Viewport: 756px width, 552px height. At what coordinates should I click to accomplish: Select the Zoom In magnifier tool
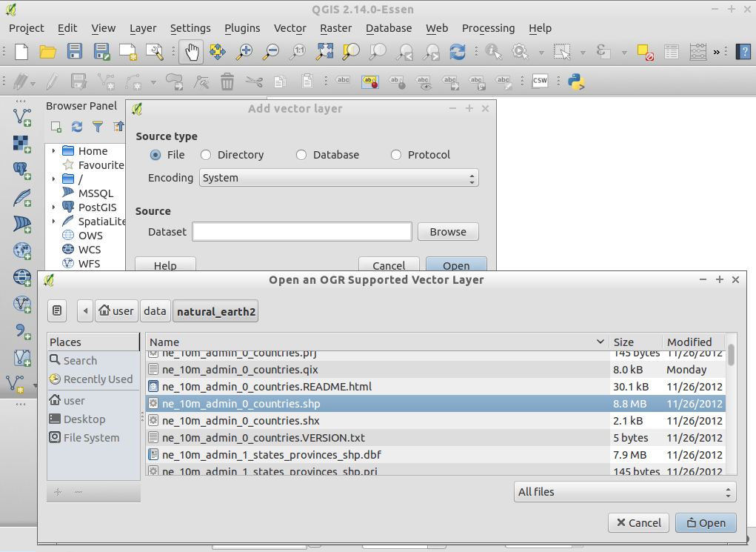(x=244, y=52)
